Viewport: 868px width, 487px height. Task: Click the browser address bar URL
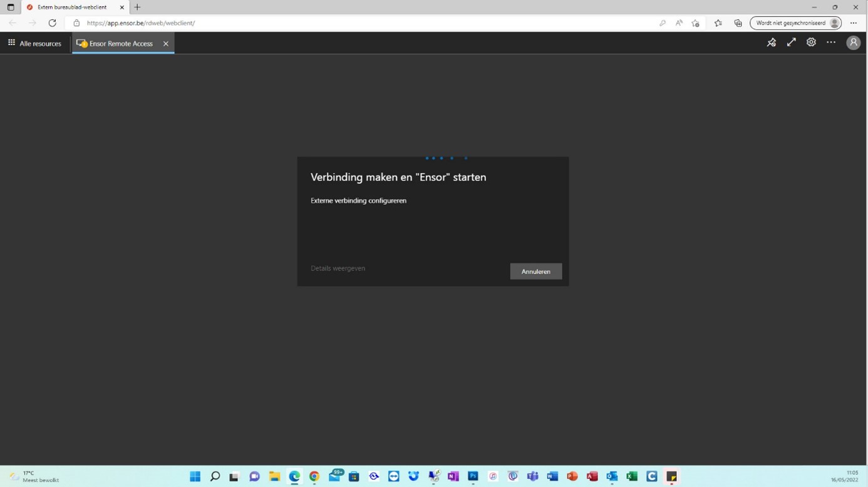tap(141, 23)
